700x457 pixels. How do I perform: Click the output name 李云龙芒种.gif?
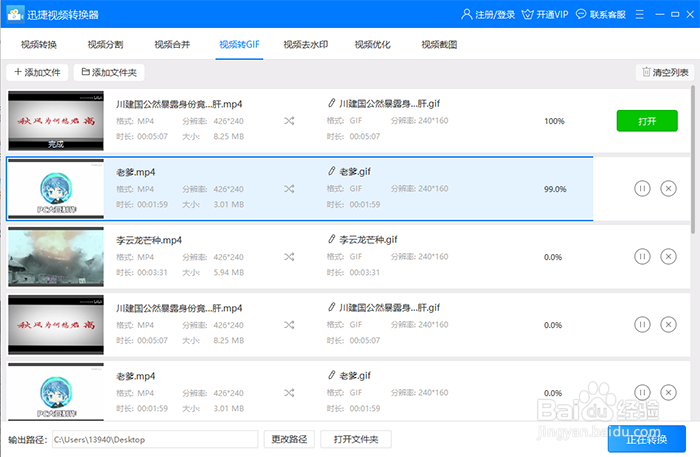(368, 240)
